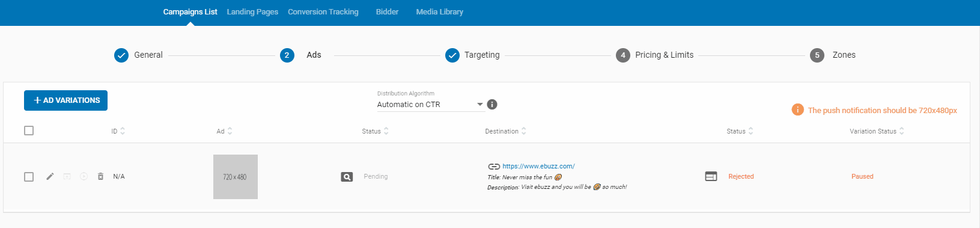Open the Distribution Algorithm info icon
980x228 pixels.
click(492, 104)
